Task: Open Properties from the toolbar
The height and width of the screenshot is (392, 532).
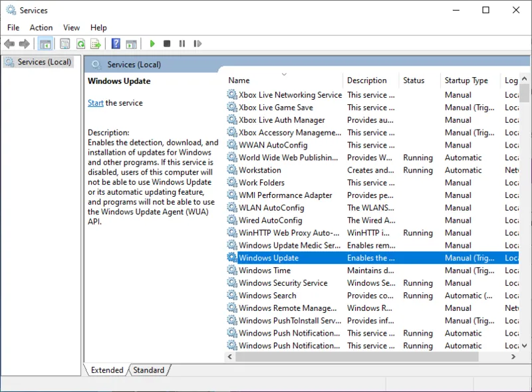Action: pyautogui.click(x=65, y=44)
